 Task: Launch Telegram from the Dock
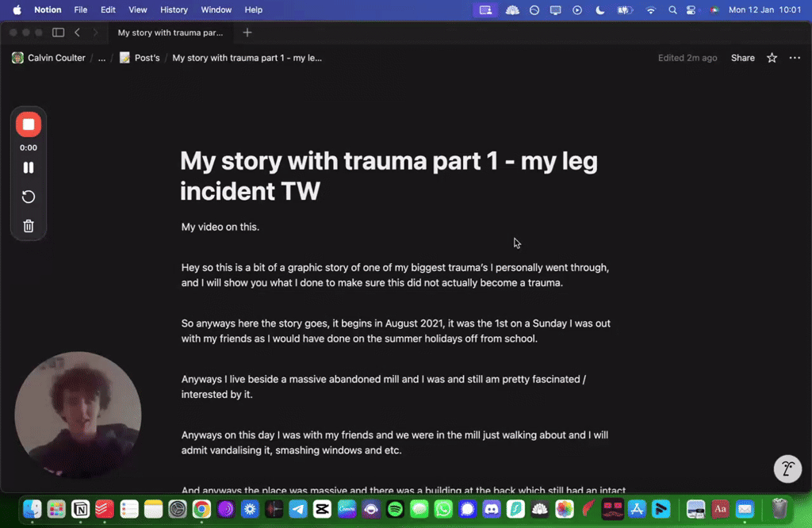[x=298, y=510]
